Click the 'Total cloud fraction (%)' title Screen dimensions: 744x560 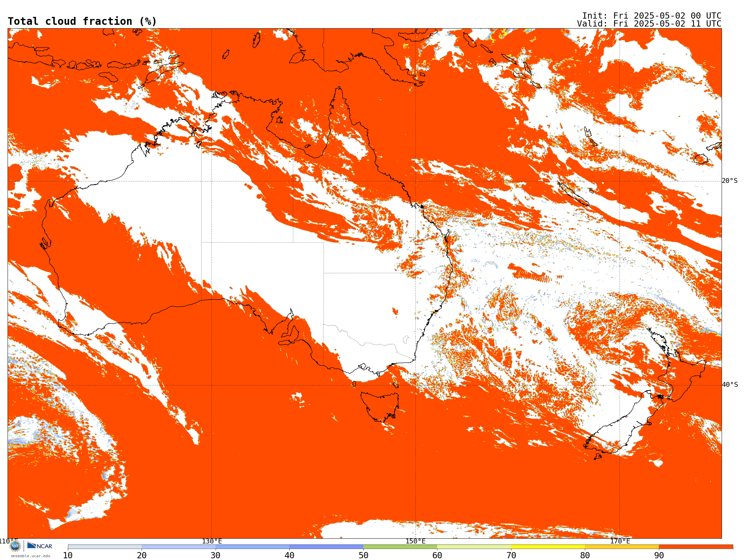tap(82, 21)
